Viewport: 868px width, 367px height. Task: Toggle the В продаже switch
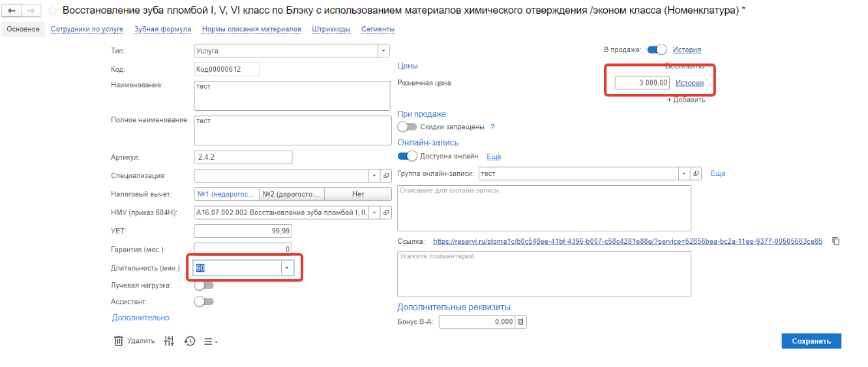tap(657, 50)
